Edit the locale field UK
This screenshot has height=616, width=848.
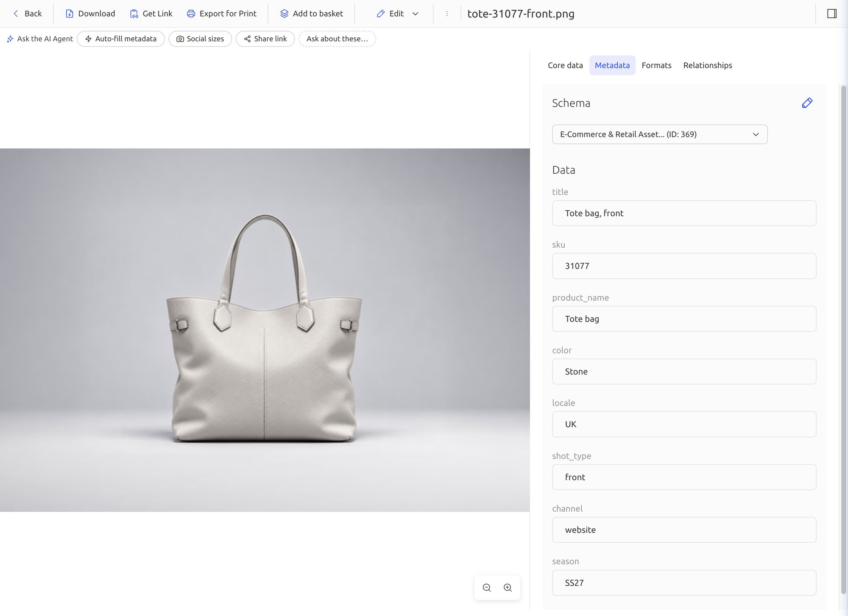pyautogui.click(x=684, y=424)
